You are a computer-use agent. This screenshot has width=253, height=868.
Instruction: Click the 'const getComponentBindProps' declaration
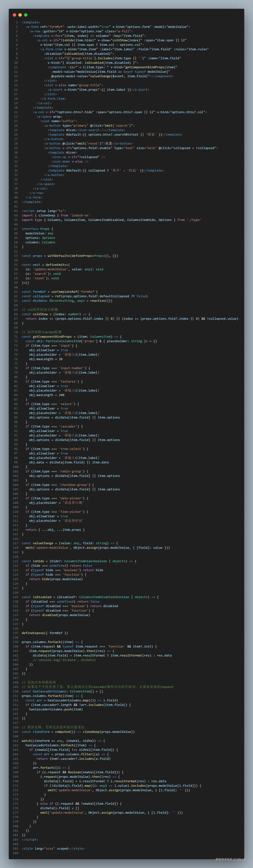46,337
